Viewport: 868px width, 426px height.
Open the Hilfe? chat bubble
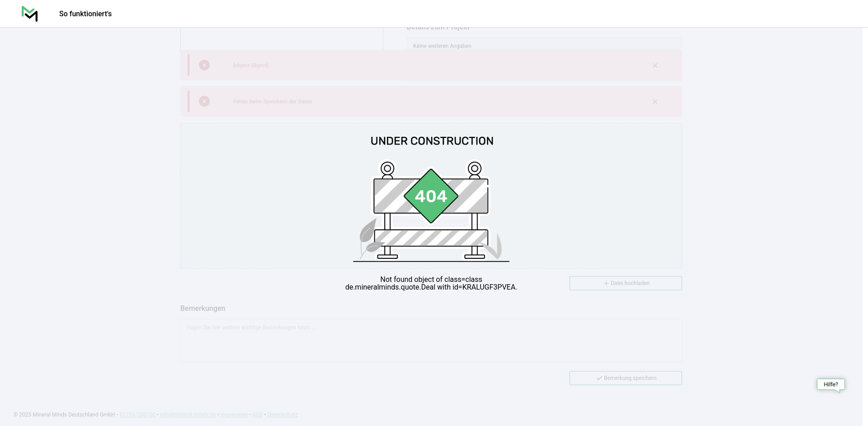830,384
